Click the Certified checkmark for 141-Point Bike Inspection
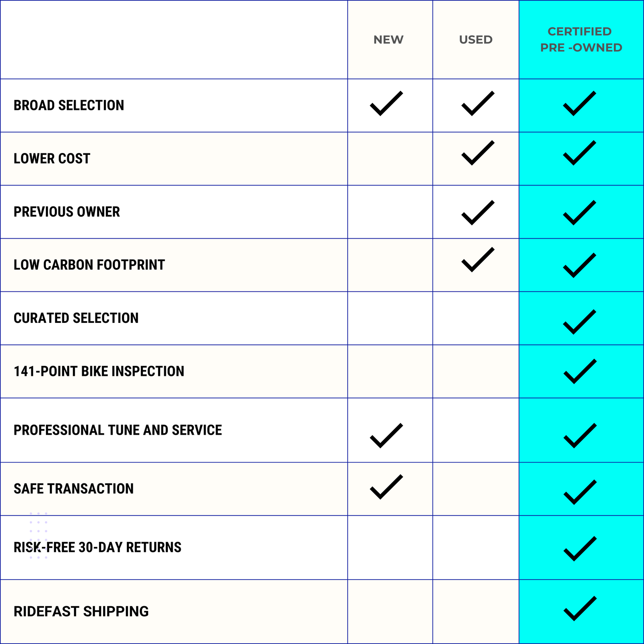Image resolution: width=644 pixels, height=644 pixels. (x=580, y=371)
